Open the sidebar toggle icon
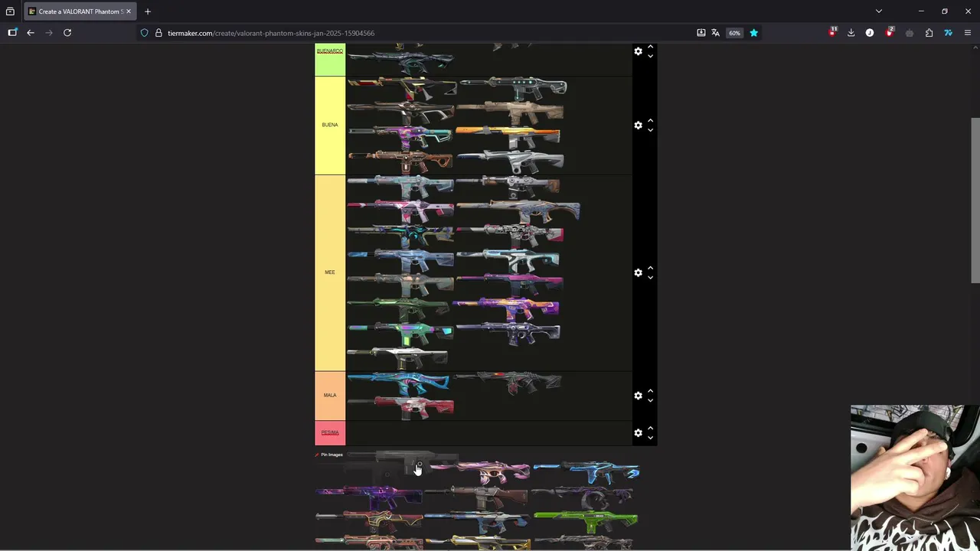The width and height of the screenshot is (980, 551). coord(12,33)
